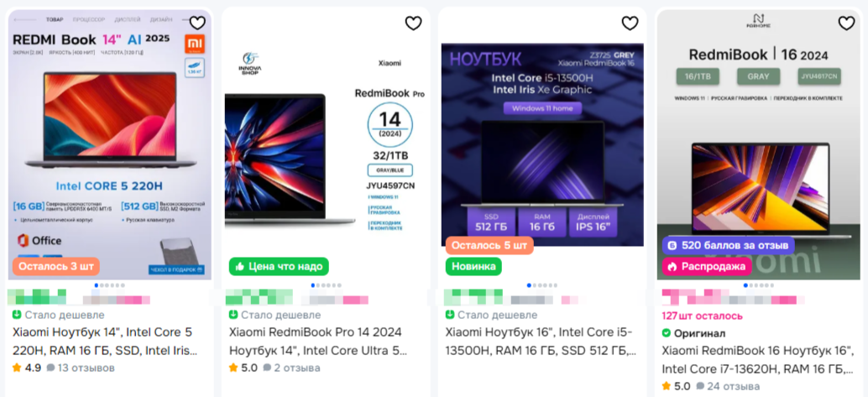Click the 'Цена что надо' green badge
The height and width of the screenshot is (397, 868).
[x=279, y=266]
